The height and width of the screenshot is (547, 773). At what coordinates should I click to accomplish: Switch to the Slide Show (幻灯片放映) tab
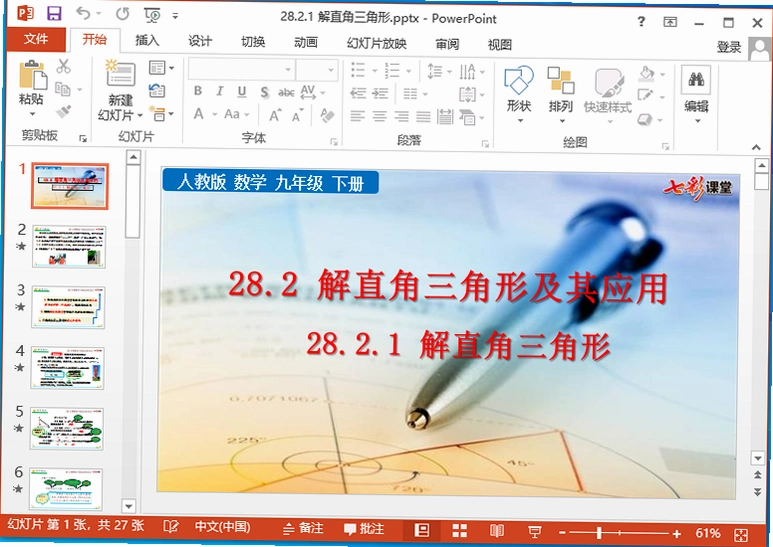tap(377, 43)
